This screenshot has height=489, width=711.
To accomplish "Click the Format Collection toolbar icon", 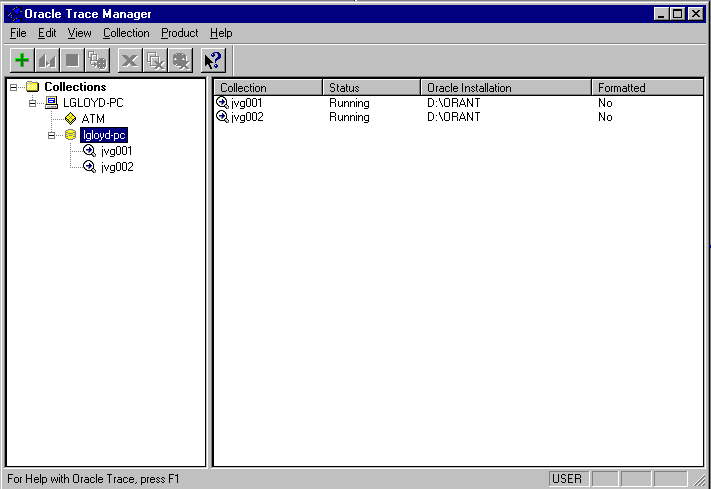I will 97,60.
